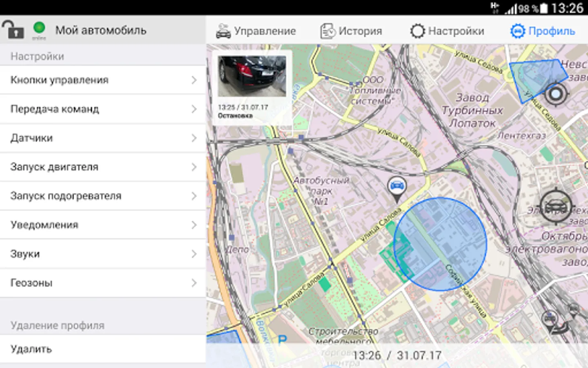Open Передача команд settings
588x368 pixels.
point(102,109)
